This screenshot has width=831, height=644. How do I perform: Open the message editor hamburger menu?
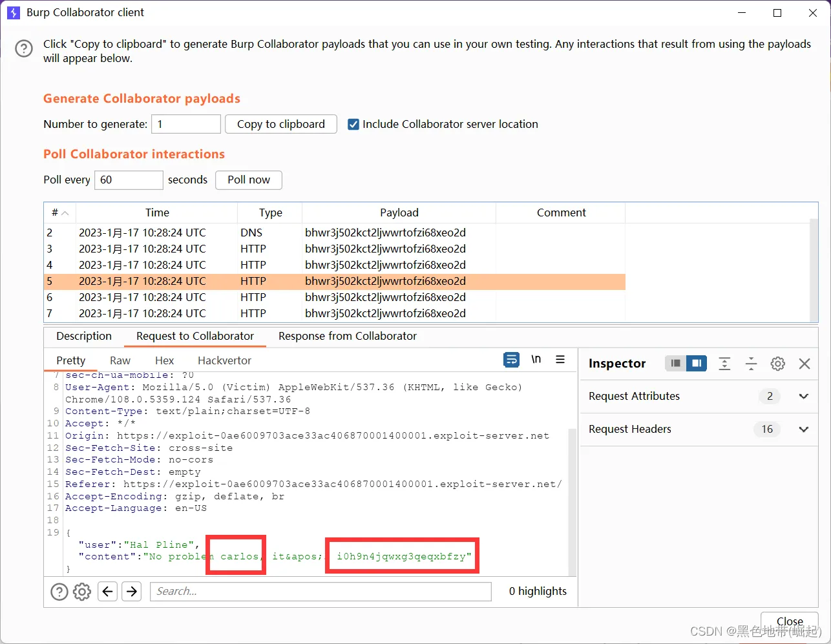[560, 360]
